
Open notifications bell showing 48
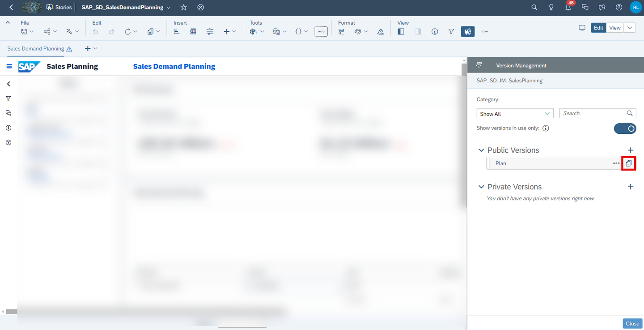coord(568,7)
